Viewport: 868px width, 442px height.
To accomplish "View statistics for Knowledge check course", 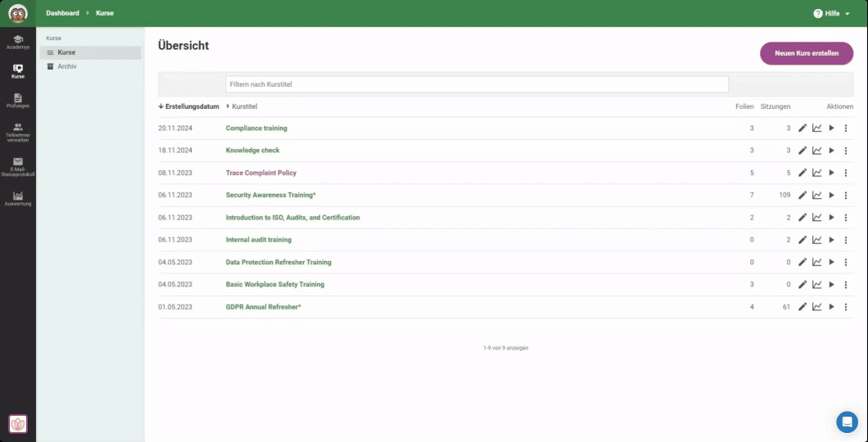I will tap(816, 151).
